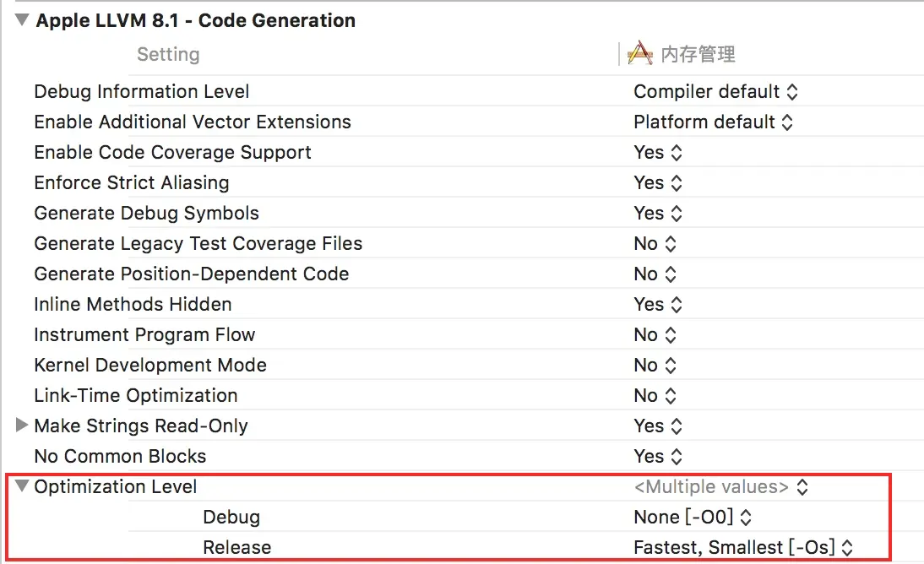Open the Release Fastest, Smallest [-Os] popup
Image resolution: width=924 pixels, height=564 pixels.
pos(744,547)
